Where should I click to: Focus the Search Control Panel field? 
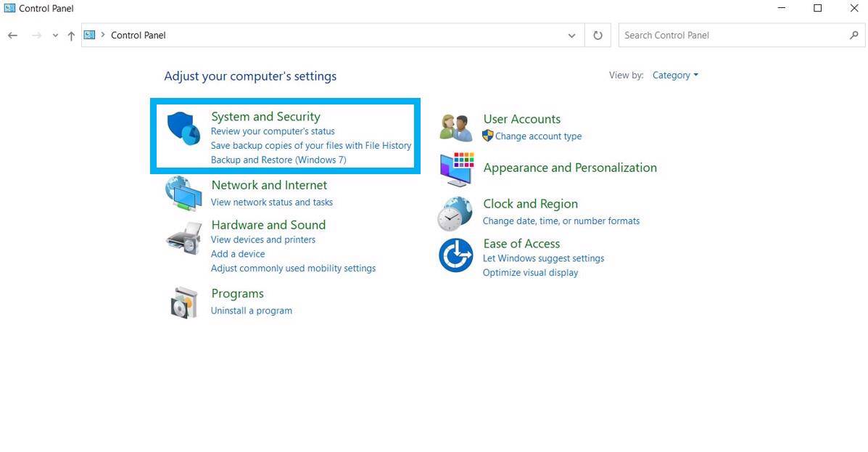pyautogui.click(x=732, y=35)
